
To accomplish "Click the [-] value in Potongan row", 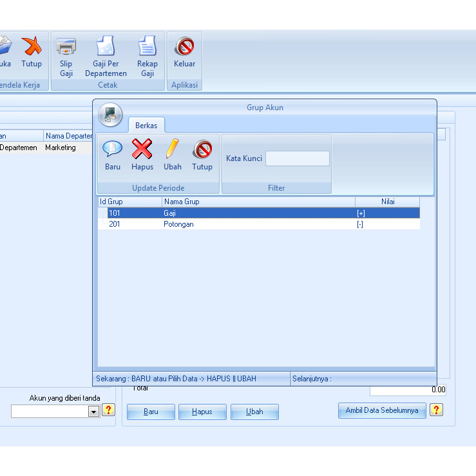I will [x=360, y=224].
